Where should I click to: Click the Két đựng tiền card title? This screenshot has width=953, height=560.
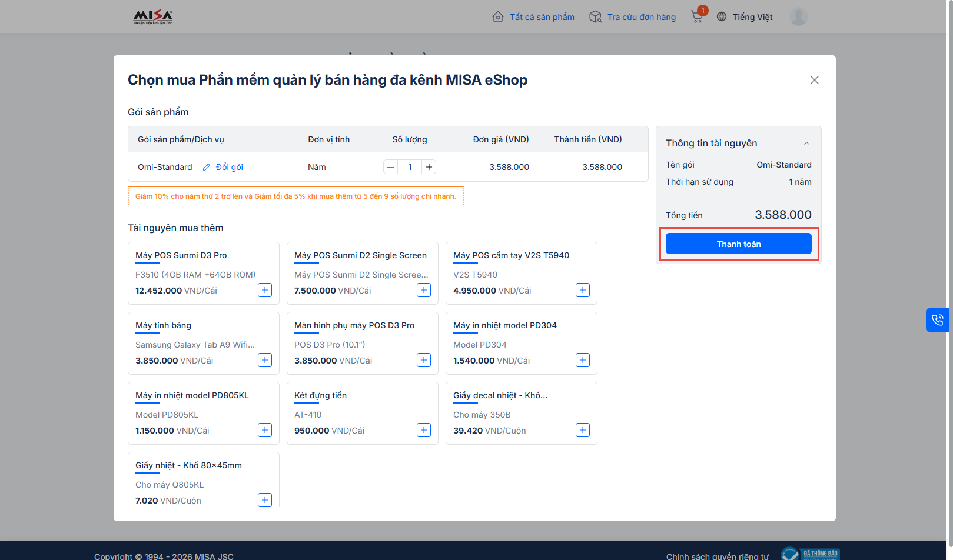click(321, 395)
